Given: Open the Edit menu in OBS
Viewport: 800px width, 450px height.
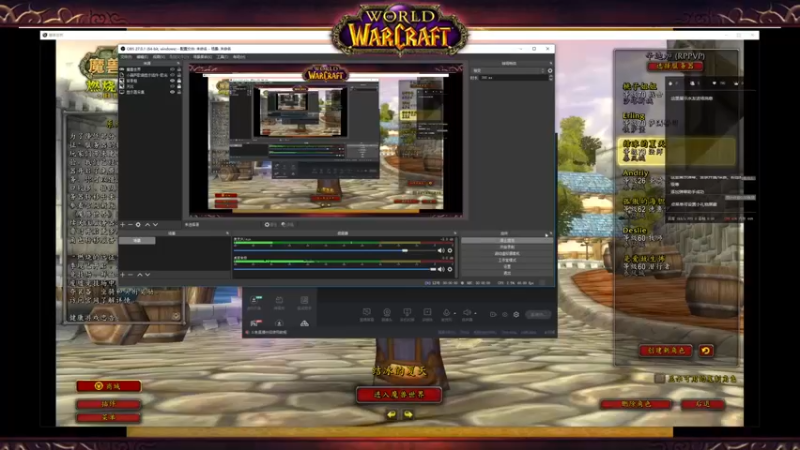Looking at the screenshot, I should pos(142,57).
